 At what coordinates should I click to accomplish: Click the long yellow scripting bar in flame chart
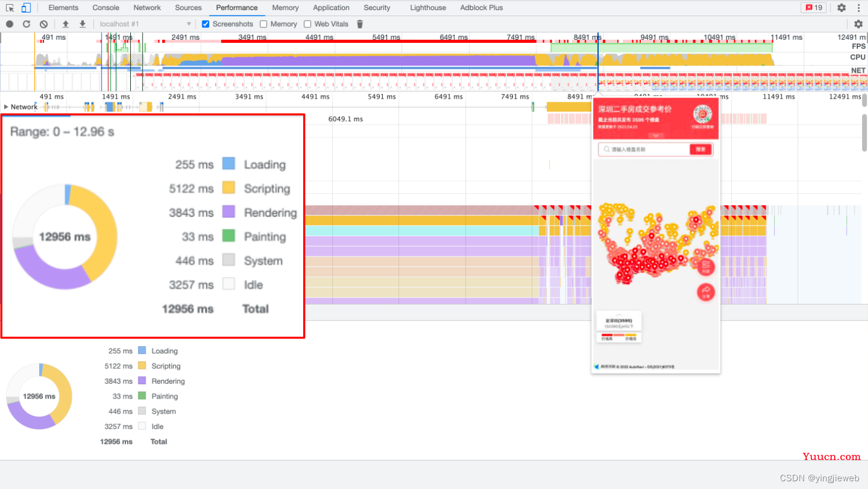(422, 221)
